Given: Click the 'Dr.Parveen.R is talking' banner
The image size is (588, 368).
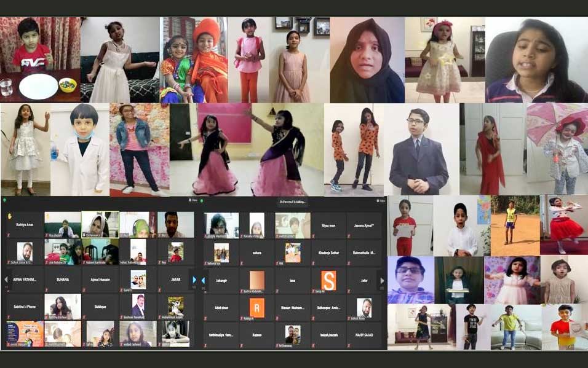Looking at the screenshot, I should tap(291, 201).
